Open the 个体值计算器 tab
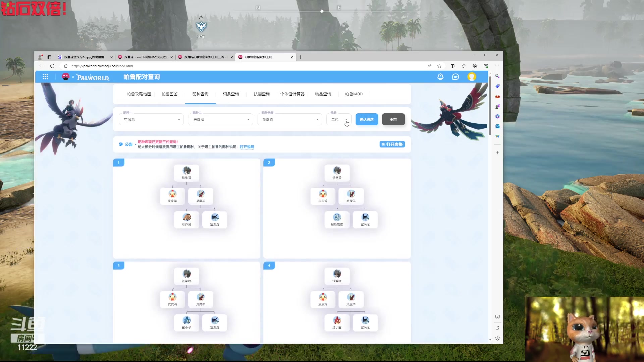The height and width of the screenshot is (362, 644). (x=292, y=94)
